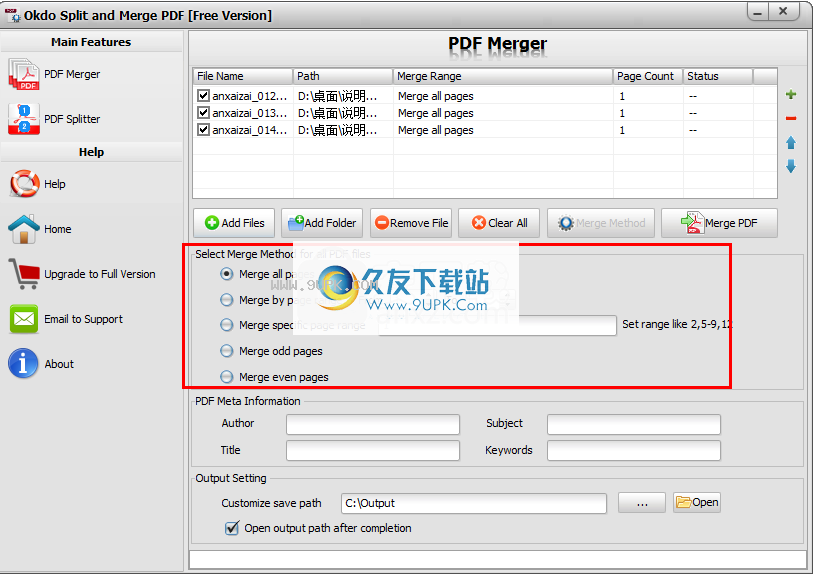The width and height of the screenshot is (813, 576).
Task: Select the Merge by page radio option
Action: click(227, 300)
